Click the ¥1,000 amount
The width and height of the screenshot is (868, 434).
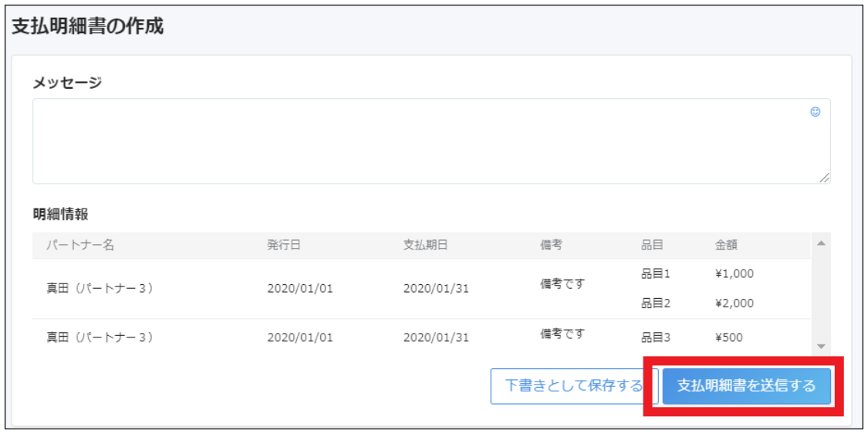click(734, 273)
